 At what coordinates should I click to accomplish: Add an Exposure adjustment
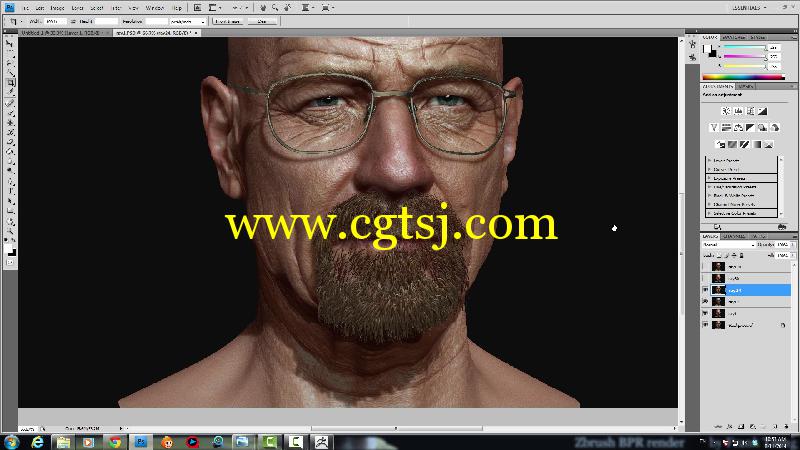[763, 111]
